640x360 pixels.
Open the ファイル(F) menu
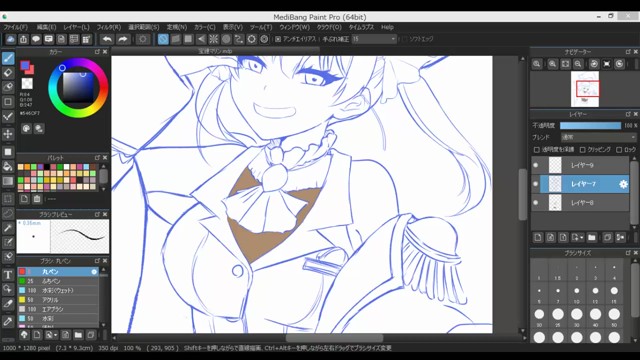16,27
